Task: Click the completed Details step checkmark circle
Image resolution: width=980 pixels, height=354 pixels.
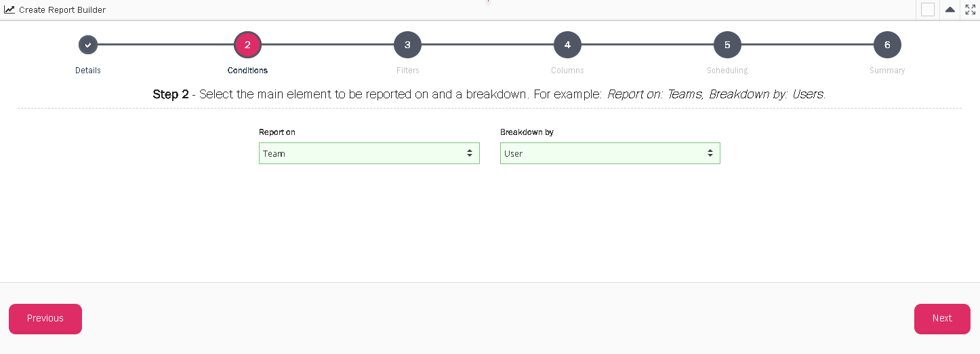Action: (x=88, y=45)
